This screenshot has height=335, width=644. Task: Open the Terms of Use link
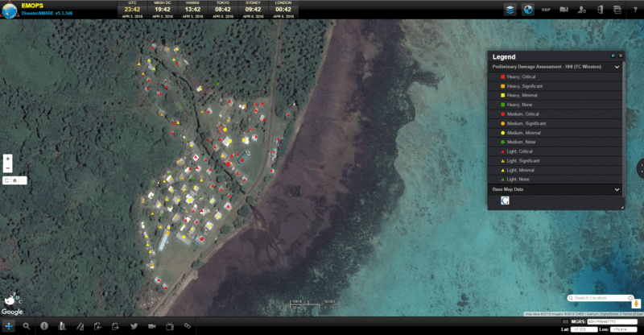631,313
